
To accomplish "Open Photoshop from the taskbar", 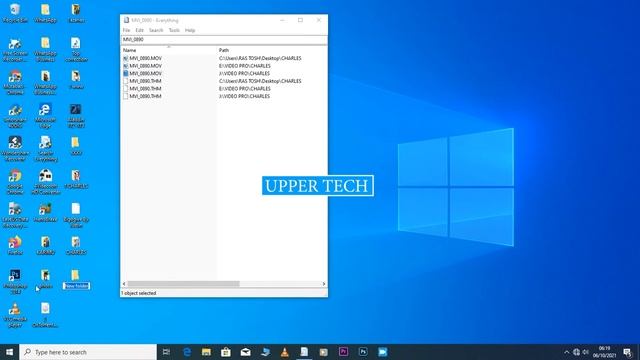I will [x=363, y=352].
